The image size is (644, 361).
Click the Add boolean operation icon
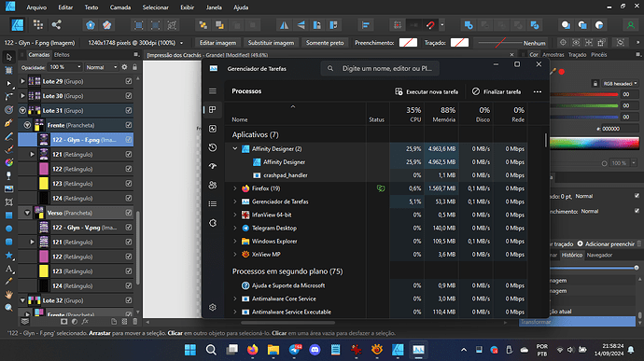[x=469, y=25]
